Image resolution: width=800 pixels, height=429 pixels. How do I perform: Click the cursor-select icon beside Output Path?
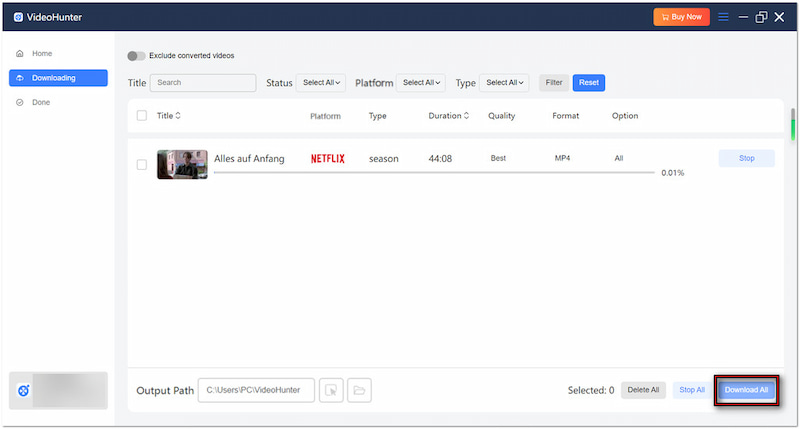pos(331,390)
